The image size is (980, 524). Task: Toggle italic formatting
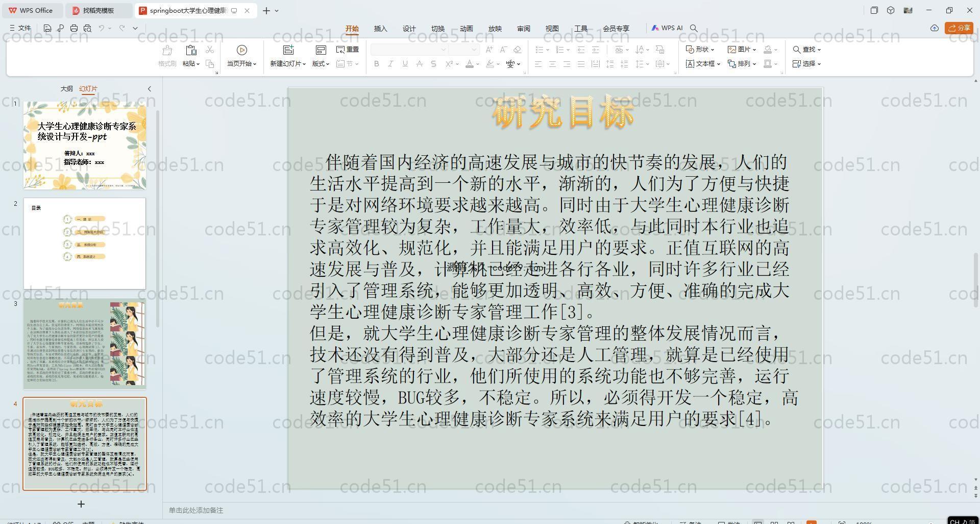pyautogui.click(x=390, y=64)
